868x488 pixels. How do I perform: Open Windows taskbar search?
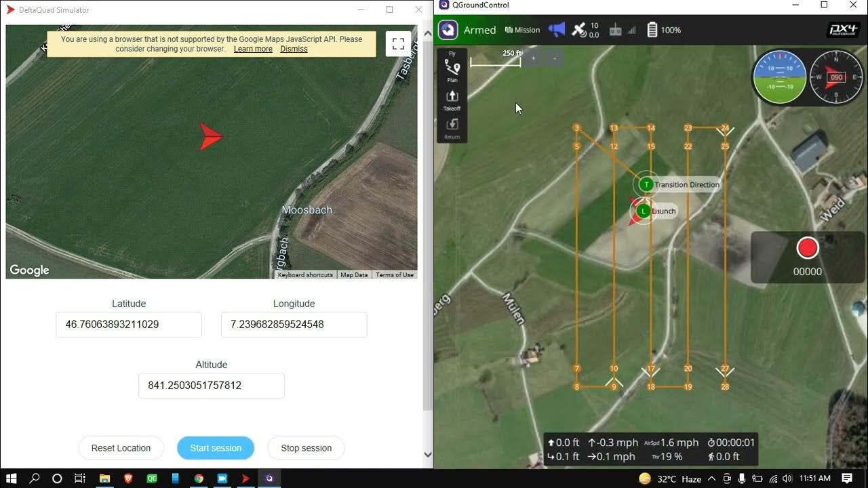pyautogui.click(x=35, y=479)
